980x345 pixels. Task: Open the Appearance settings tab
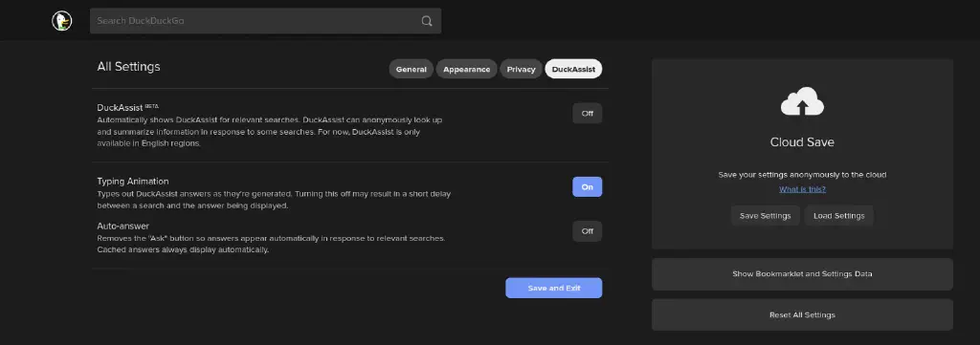467,69
